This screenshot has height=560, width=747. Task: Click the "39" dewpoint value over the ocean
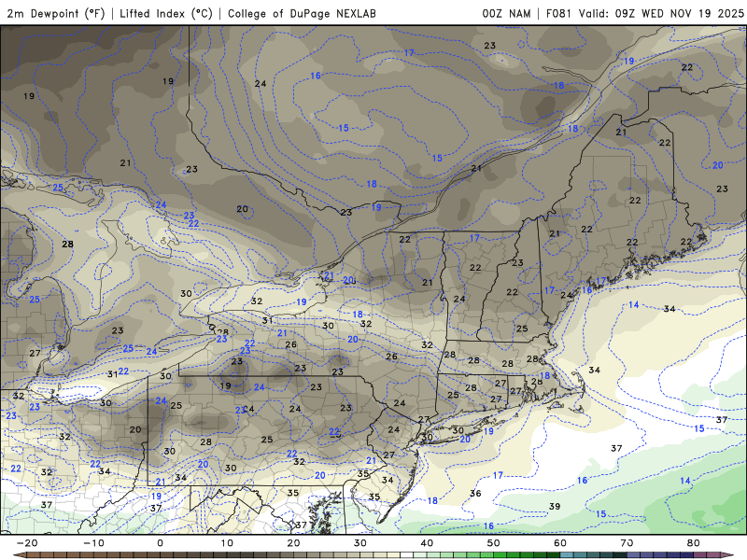tap(555, 506)
